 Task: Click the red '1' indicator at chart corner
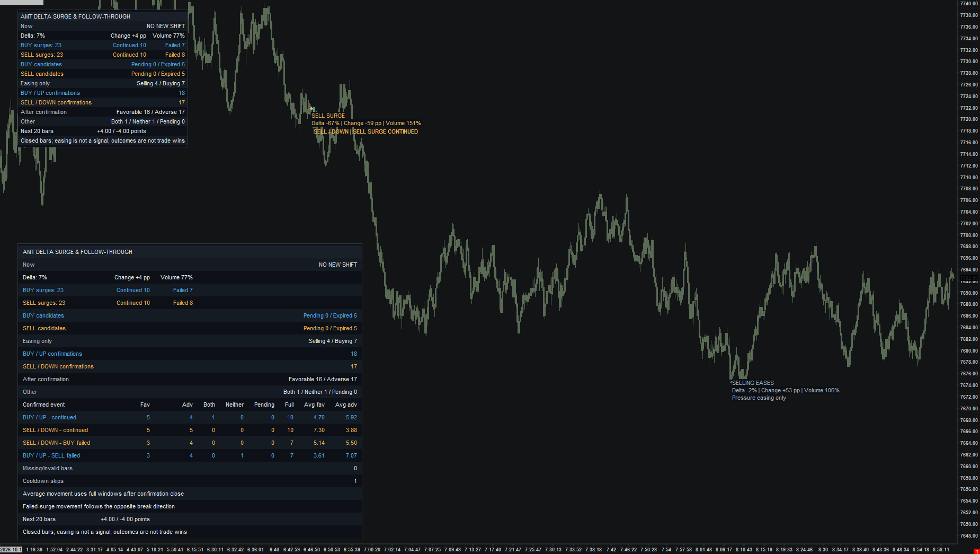point(976,551)
